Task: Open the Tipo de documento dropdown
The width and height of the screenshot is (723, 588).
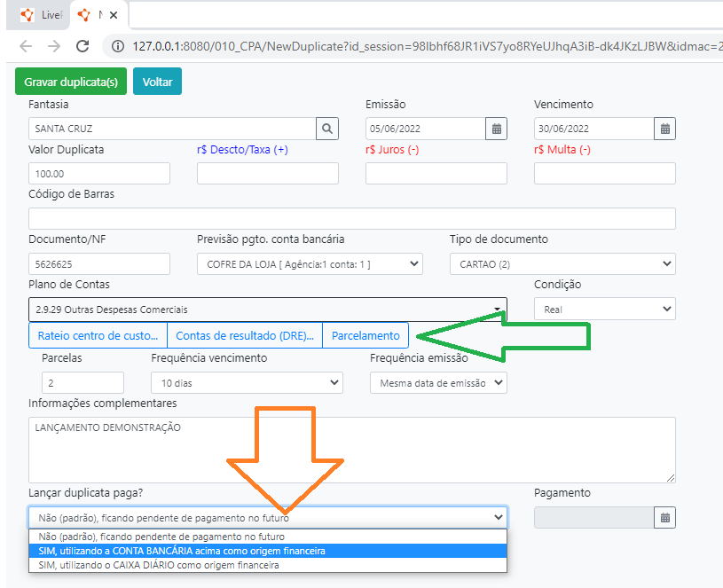Action: point(562,263)
